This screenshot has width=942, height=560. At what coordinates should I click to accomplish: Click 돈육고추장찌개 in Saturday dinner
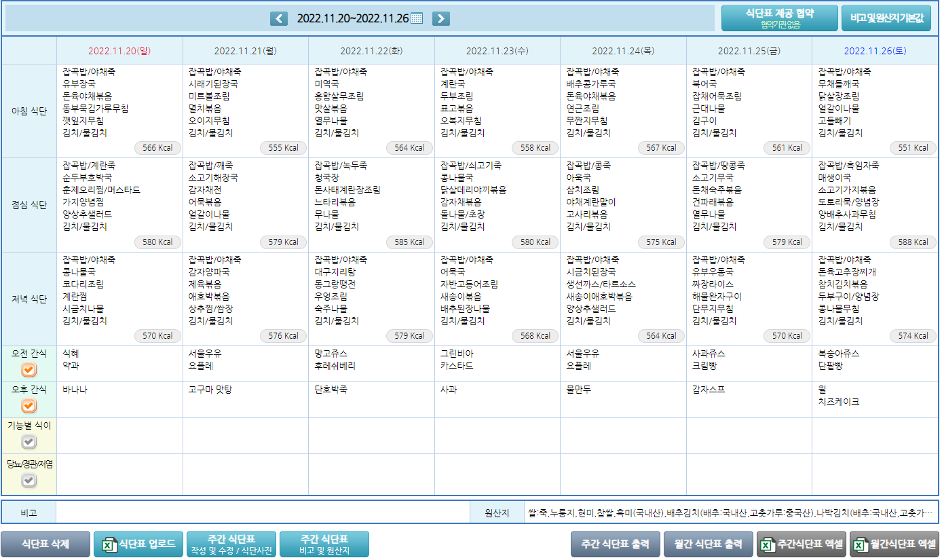tap(848, 272)
